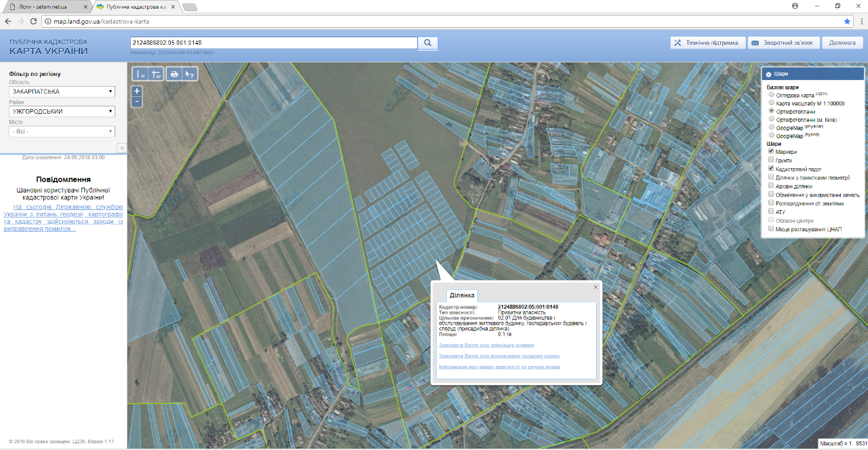Click Повідомлення heading
Viewport: 868px width, 450px height.
pos(63,180)
